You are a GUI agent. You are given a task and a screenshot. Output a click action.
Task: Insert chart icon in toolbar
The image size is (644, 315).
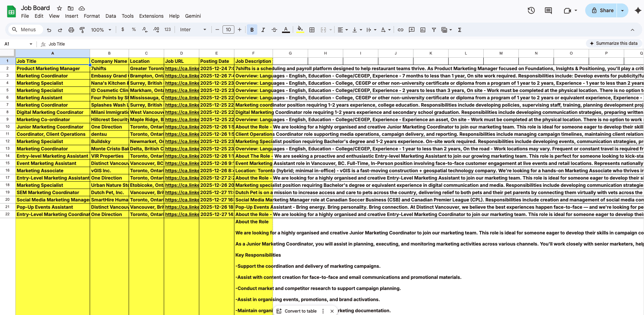[423, 30]
